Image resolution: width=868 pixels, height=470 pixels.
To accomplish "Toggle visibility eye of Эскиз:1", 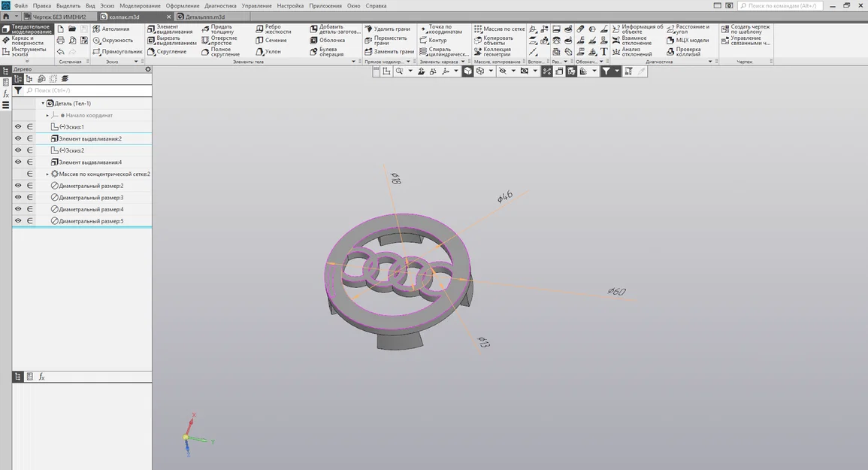I will pyautogui.click(x=18, y=127).
